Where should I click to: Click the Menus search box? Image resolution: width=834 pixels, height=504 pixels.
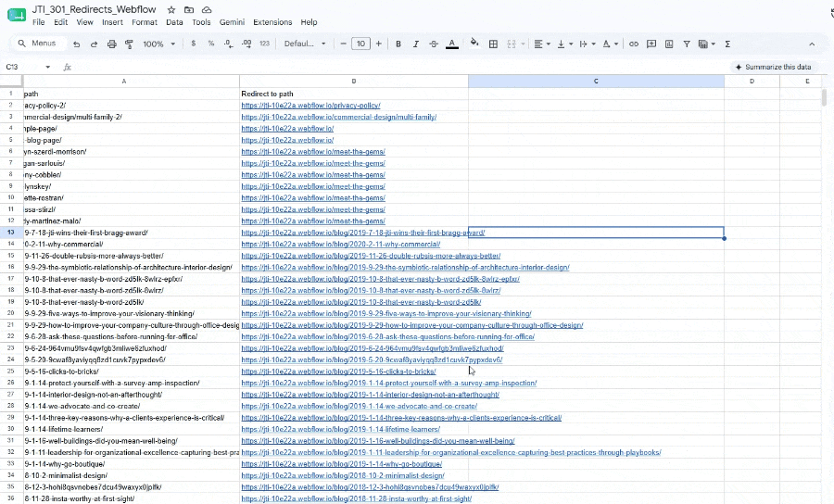pos(39,44)
